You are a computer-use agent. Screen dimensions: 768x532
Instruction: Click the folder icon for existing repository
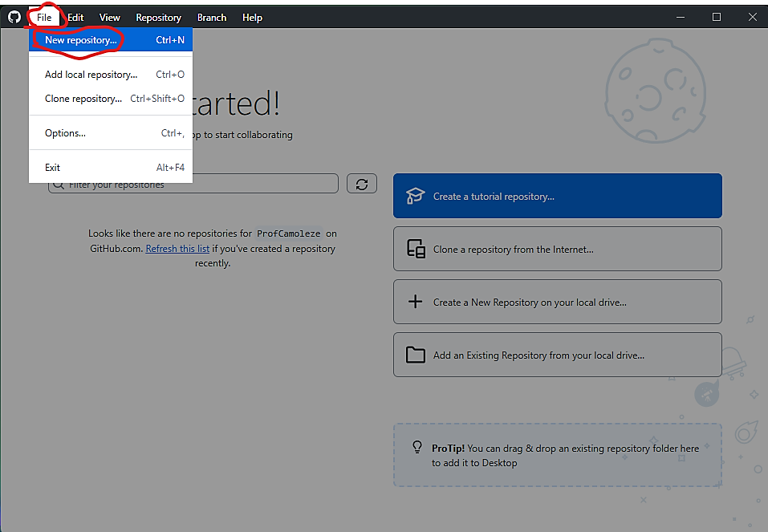[x=415, y=355]
